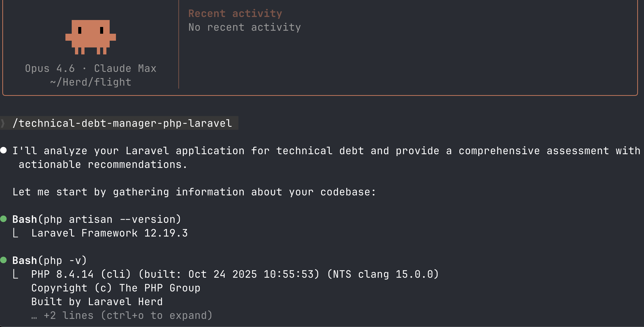The width and height of the screenshot is (644, 327).
Task: Click white bullet dot before assistant message
Action: [3, 150]
